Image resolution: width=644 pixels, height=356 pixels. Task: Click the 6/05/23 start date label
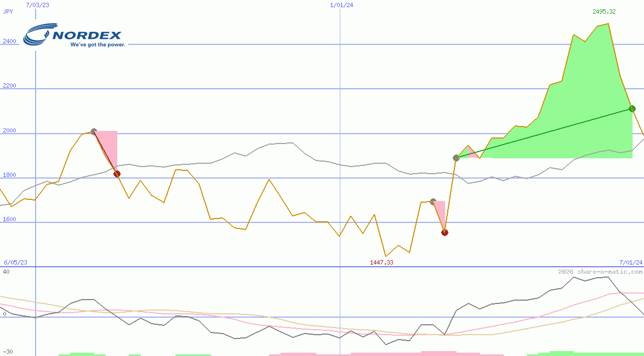point(15,262)
